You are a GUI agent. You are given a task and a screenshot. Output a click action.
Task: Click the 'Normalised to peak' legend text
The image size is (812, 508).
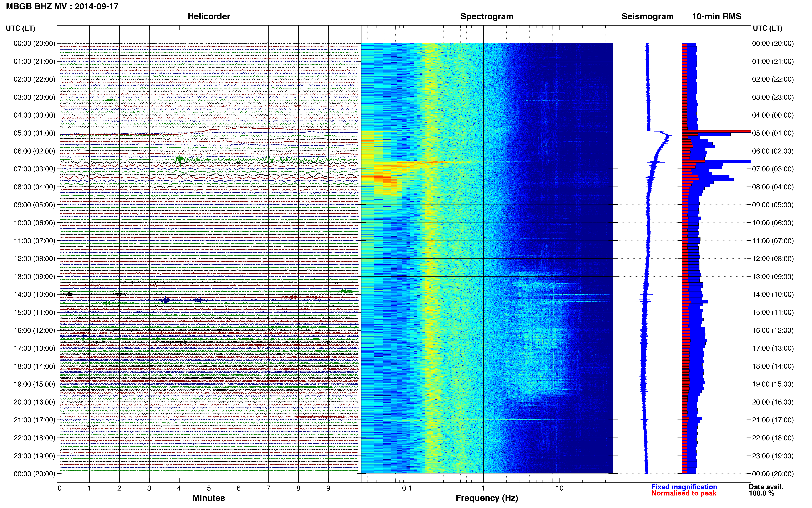tap(684, 493)
